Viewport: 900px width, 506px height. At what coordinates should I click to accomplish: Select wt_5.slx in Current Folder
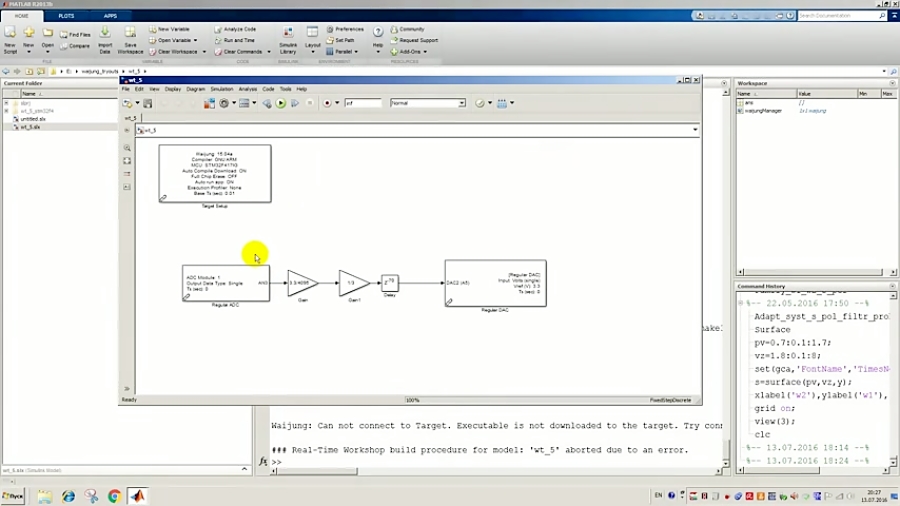pyautogui.click(x=30, y=127)
